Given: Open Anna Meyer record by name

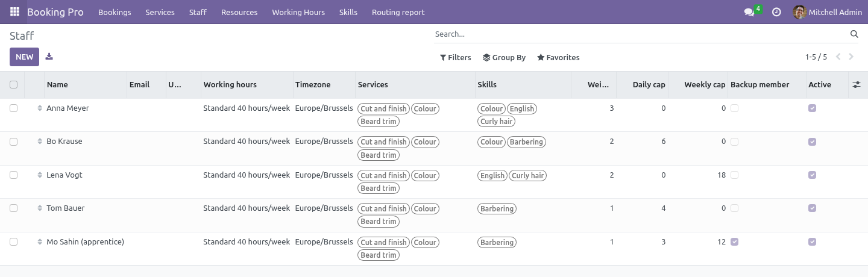Looking at the screenshot, I should [68, 108].
